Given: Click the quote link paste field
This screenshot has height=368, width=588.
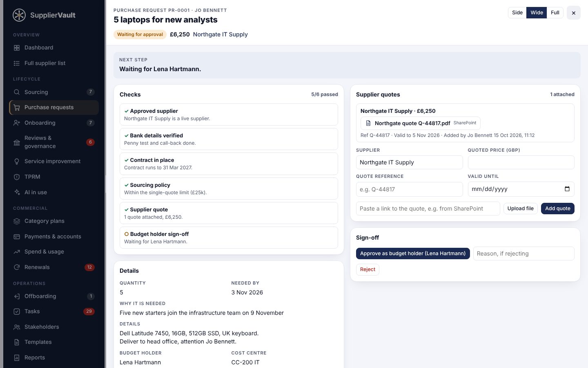Looking at the screenshot, I should (428, 209).
